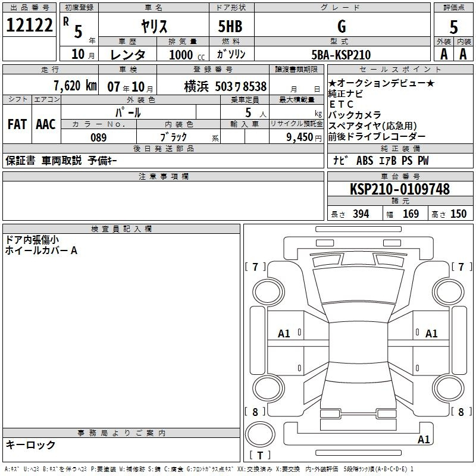Click the shift type FAT
476x476 pixels.
tap(17, 124)
